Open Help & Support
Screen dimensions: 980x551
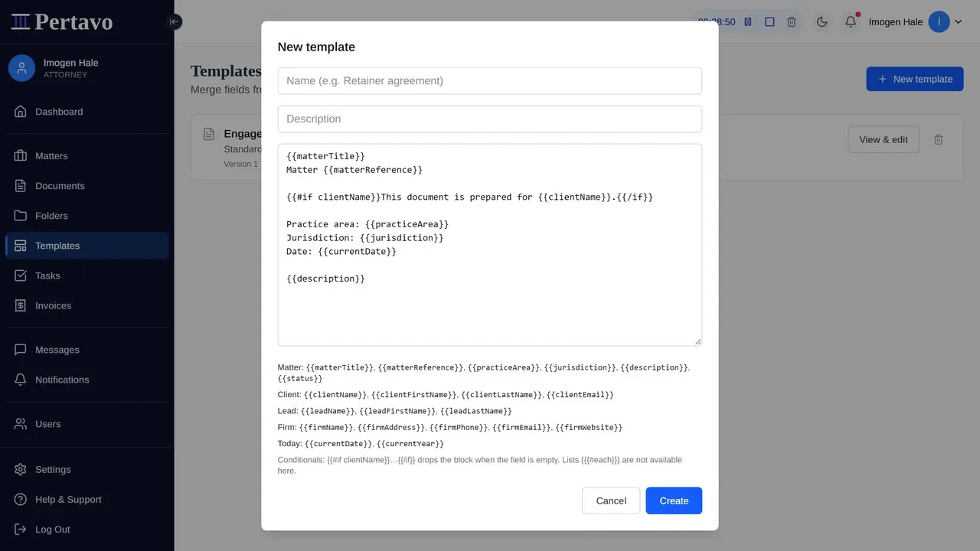(x=87, y=500)
